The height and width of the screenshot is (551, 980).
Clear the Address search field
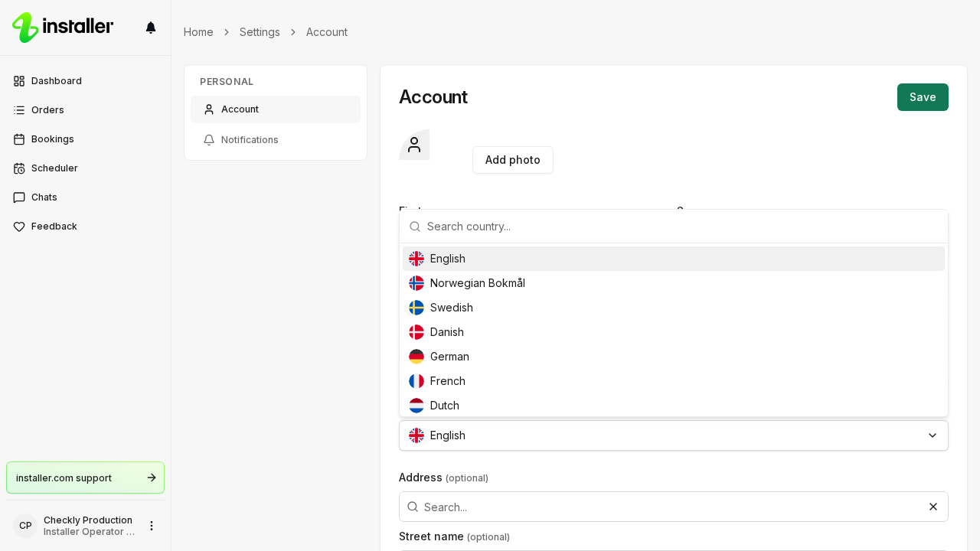(933, 507)
